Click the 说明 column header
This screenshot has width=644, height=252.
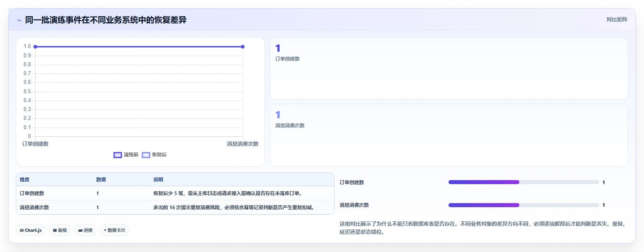158,180
